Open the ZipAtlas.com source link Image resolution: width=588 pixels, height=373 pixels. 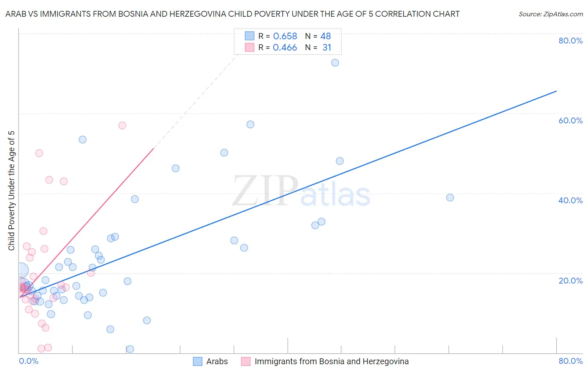[x=550, y=14]
